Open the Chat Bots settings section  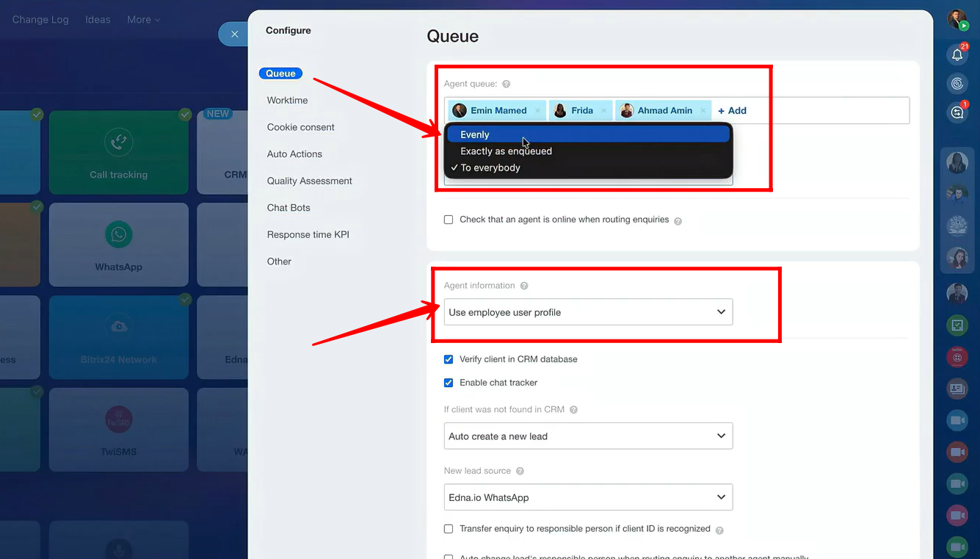(x=288, y=208)
